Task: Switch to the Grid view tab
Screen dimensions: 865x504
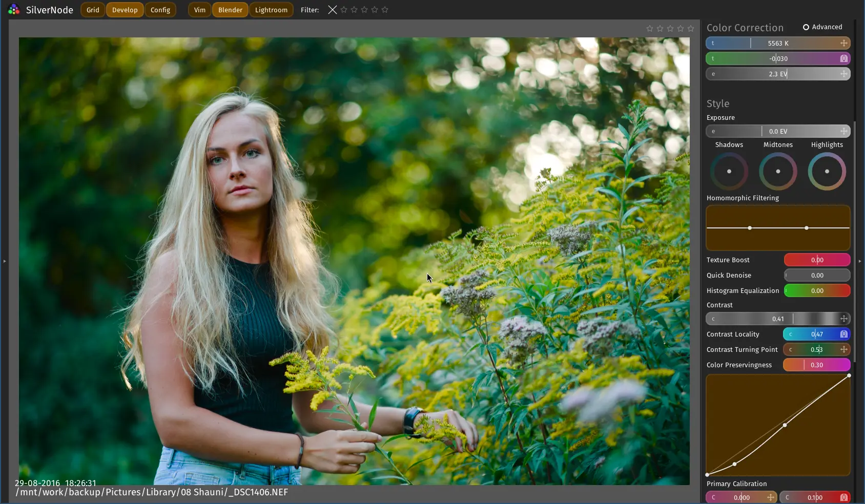Action: click(x=93, y=10)
